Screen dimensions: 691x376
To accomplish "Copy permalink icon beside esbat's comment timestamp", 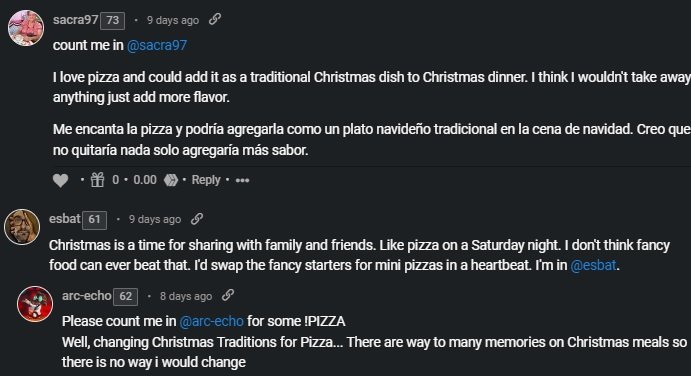I will (x=197, y=219).
